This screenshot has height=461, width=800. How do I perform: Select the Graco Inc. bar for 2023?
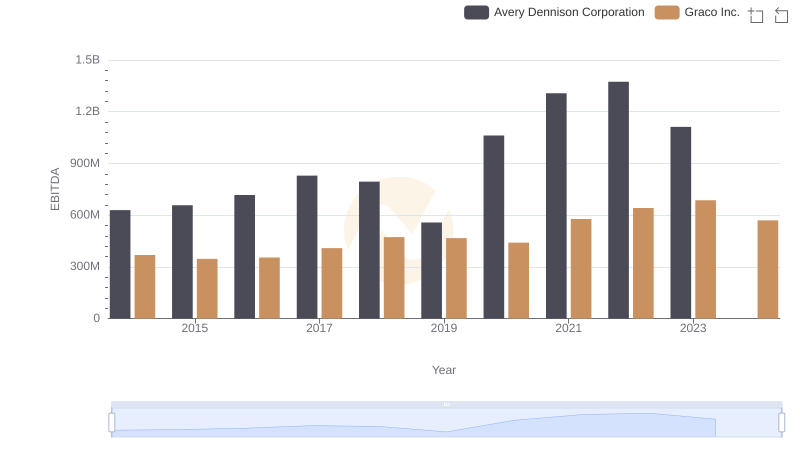[706, 260]
